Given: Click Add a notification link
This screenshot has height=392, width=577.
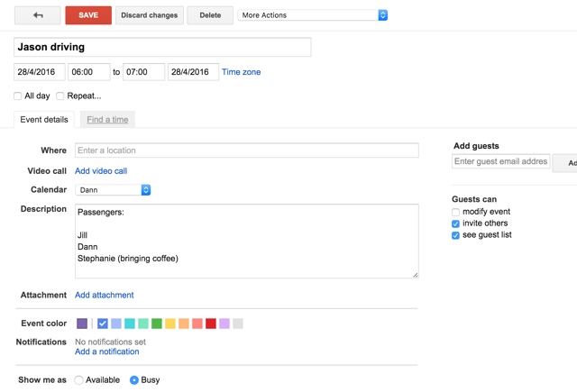Looking at the screenshot, I should [x=106, y=351].
